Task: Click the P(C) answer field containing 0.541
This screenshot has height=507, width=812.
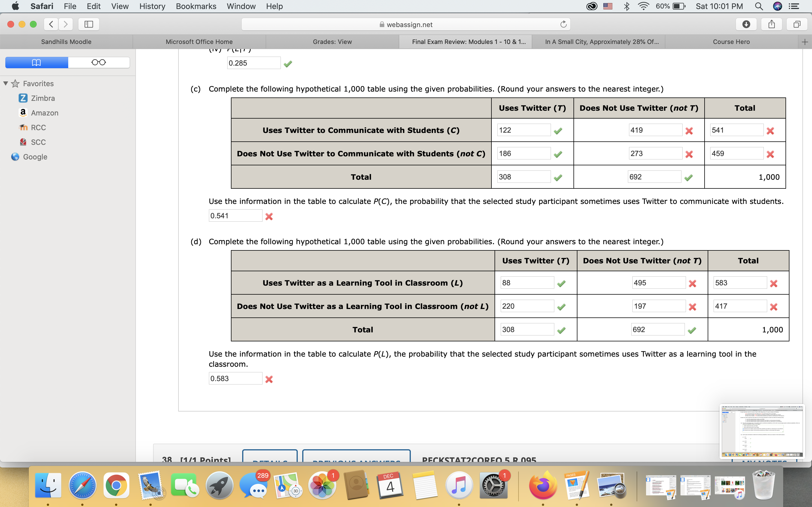Action: point(235,215)
